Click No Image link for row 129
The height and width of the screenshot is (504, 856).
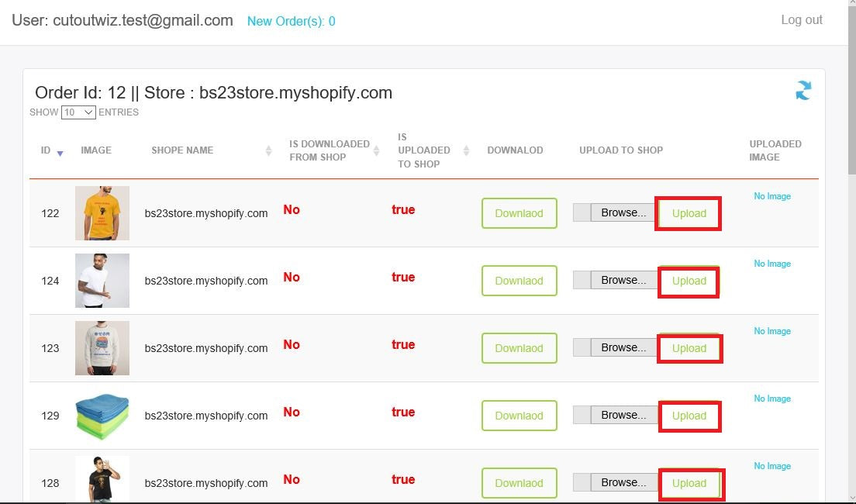coord(772,399)
